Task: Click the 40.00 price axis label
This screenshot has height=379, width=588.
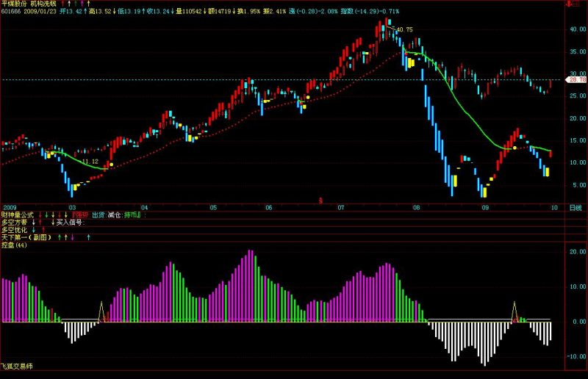Action: tap(578, 29)
